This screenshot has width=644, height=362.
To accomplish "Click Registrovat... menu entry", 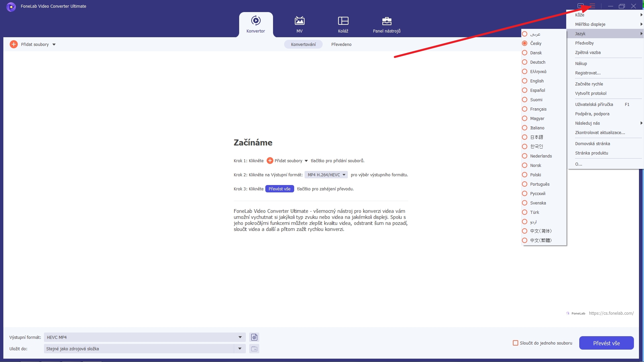I will pyautogui.click(x=605, y=73).
